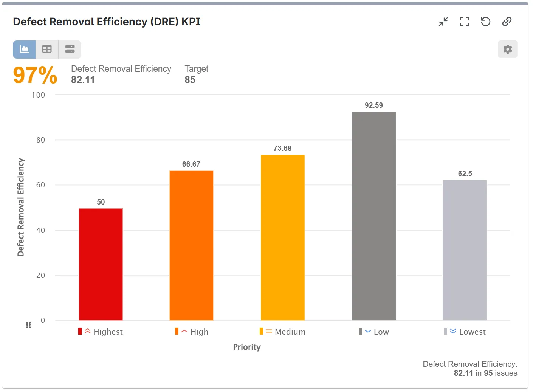Image resolution: width=533 pixels, height=392 pixels.
Task: Click the 66.67 bar data label
Action: click(191, 164)
